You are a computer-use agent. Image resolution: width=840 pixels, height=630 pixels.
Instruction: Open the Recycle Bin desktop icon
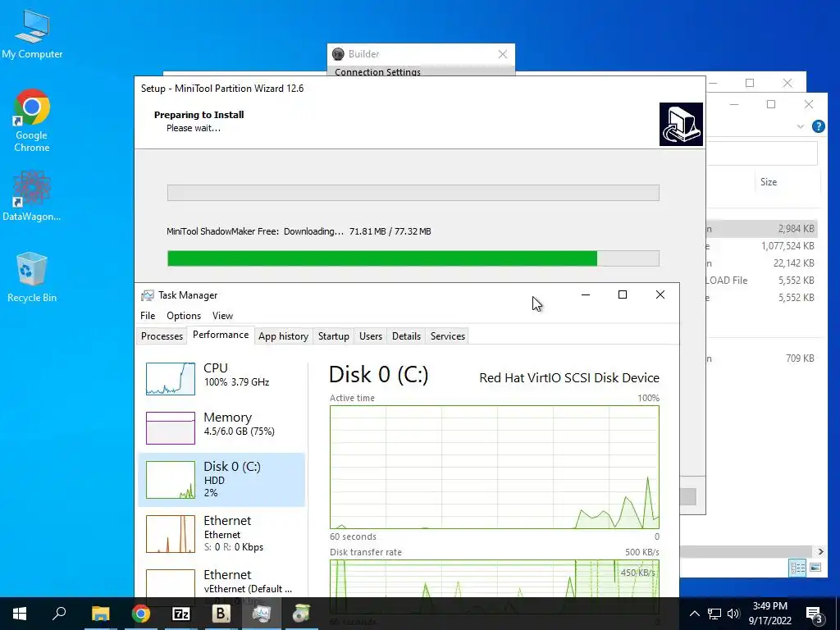(x=32, y=277)
